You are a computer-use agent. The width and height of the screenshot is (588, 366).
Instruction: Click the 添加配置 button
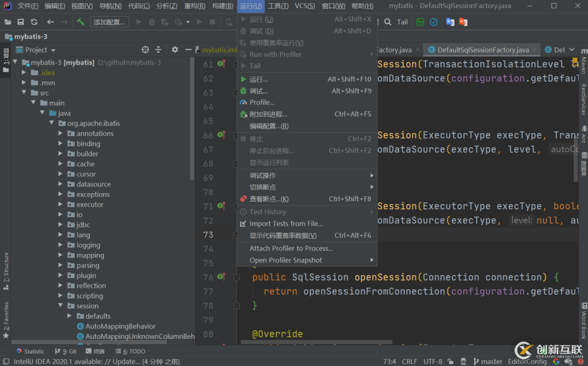click(110, 22)
